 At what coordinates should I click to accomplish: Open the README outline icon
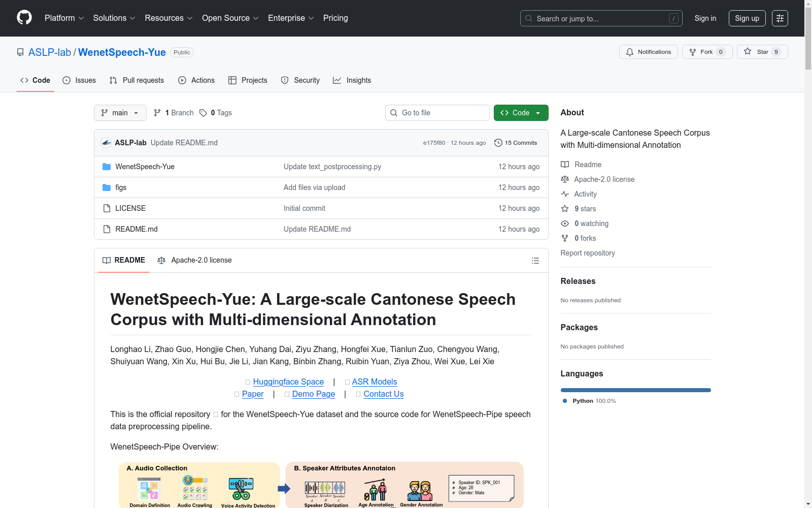[x=535, y=261]
